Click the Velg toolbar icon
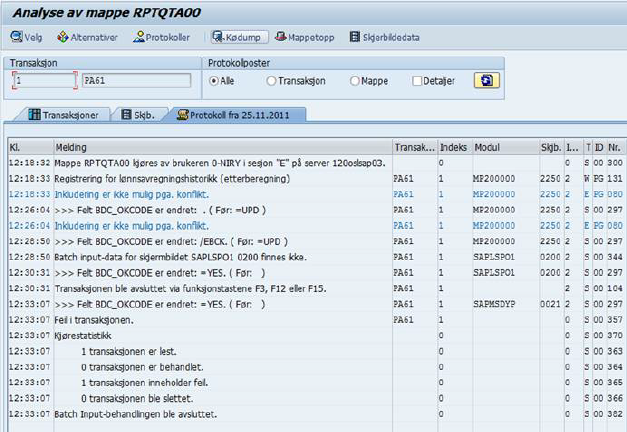The width and height of the screenshot is (627, 432). point(26,37)
